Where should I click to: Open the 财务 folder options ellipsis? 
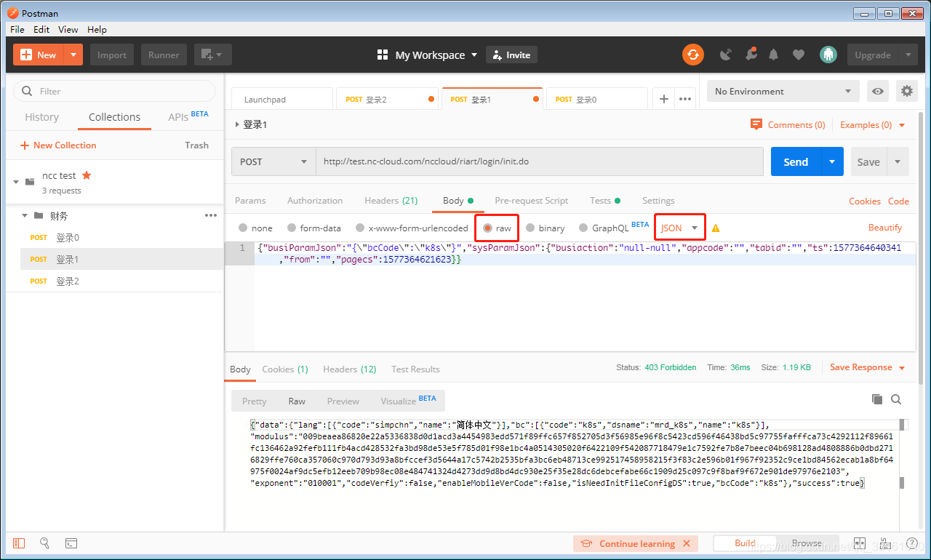pyautogui.click(x=211, y=215)
